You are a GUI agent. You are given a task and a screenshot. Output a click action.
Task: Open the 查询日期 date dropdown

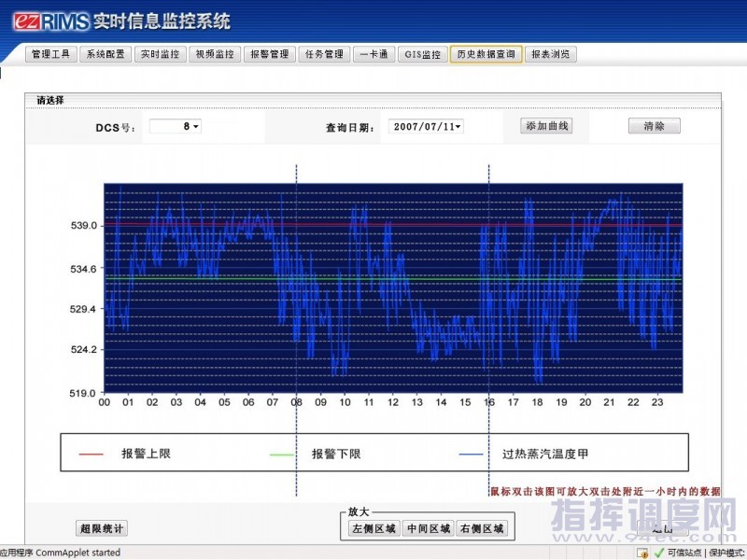pyautogui.click(x=427, y=126)
